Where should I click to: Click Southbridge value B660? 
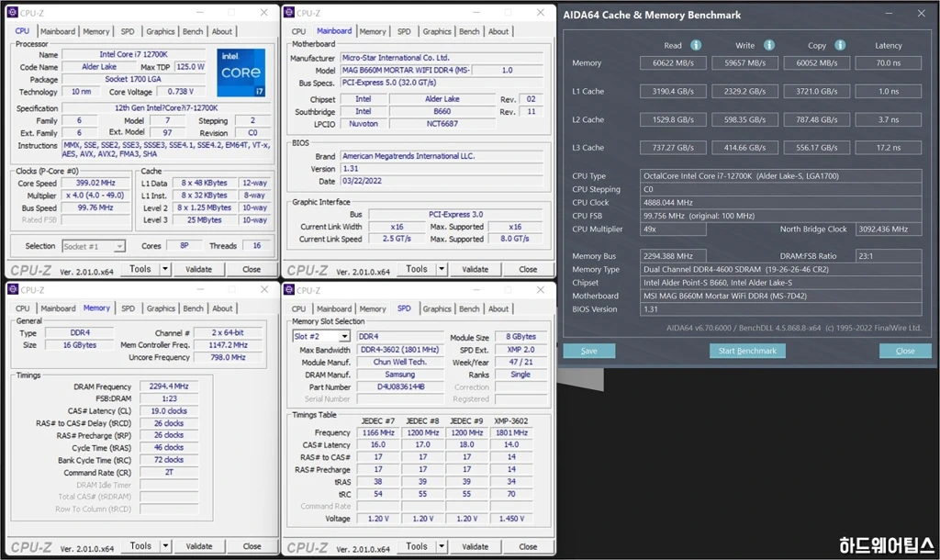click(x=442, y=111)
